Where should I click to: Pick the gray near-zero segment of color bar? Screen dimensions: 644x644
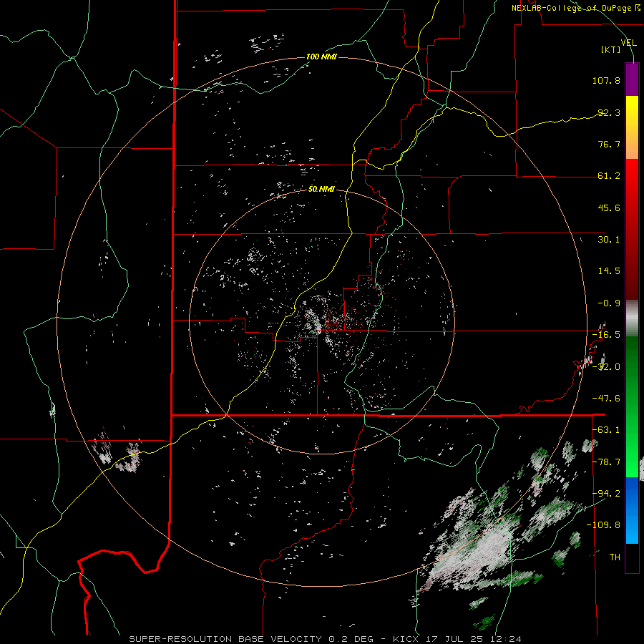pos(632,318)
